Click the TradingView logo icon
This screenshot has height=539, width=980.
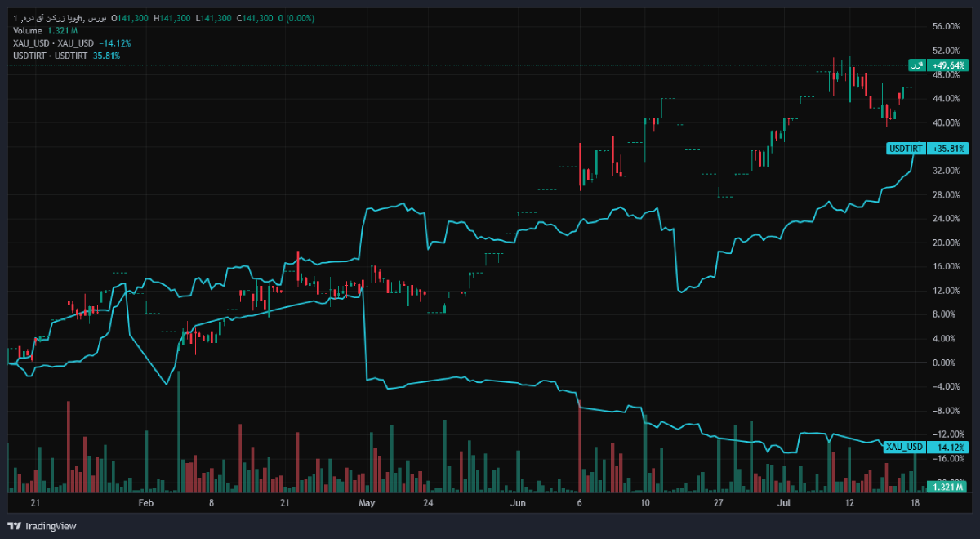click(x=15, y=526)
